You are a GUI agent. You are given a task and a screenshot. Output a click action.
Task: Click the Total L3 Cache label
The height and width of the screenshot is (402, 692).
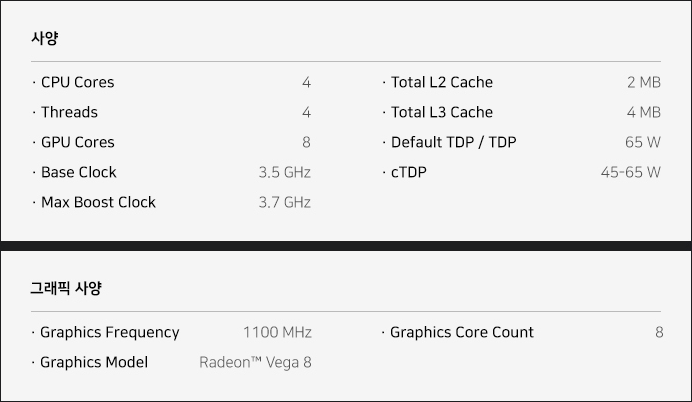click(x=441, y=112)
